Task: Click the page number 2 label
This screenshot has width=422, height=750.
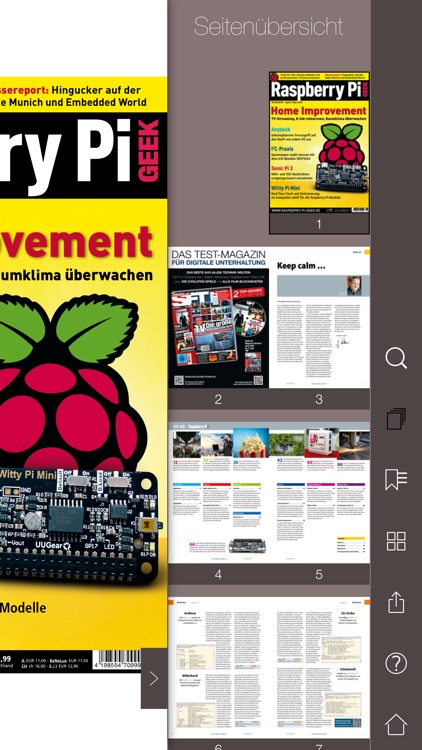Action: 218,399
